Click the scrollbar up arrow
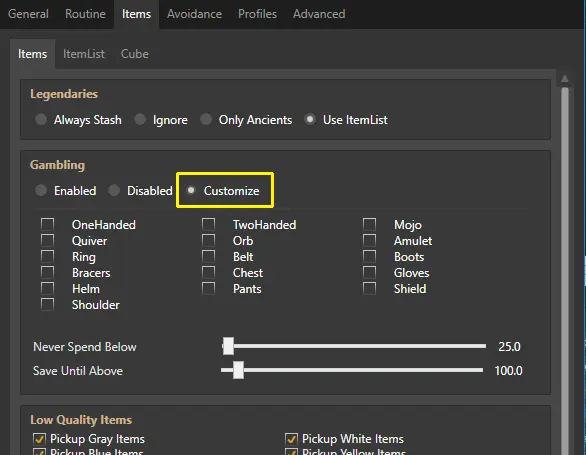This screenshot has height=455, width=586. click(565, 79)
